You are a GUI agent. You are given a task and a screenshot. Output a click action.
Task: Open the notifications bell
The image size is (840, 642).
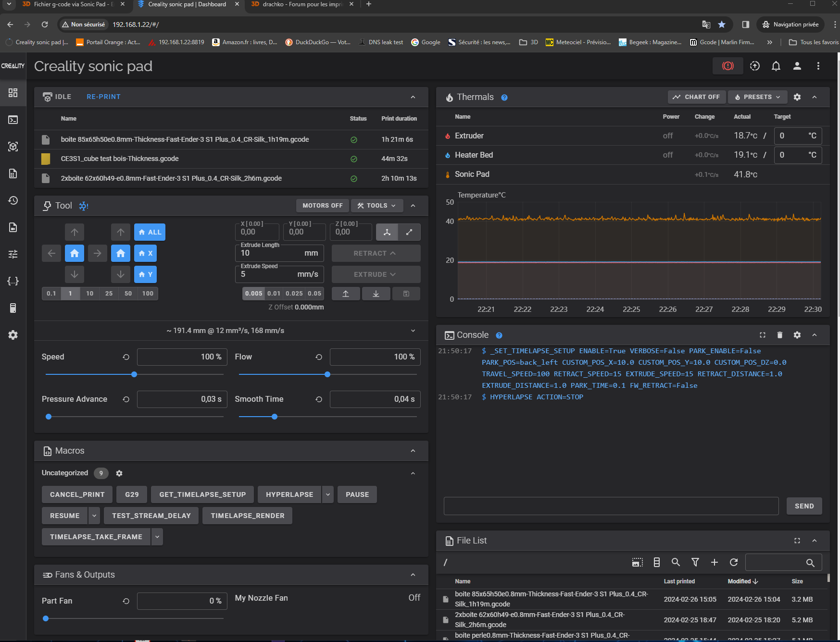[776, 66]
